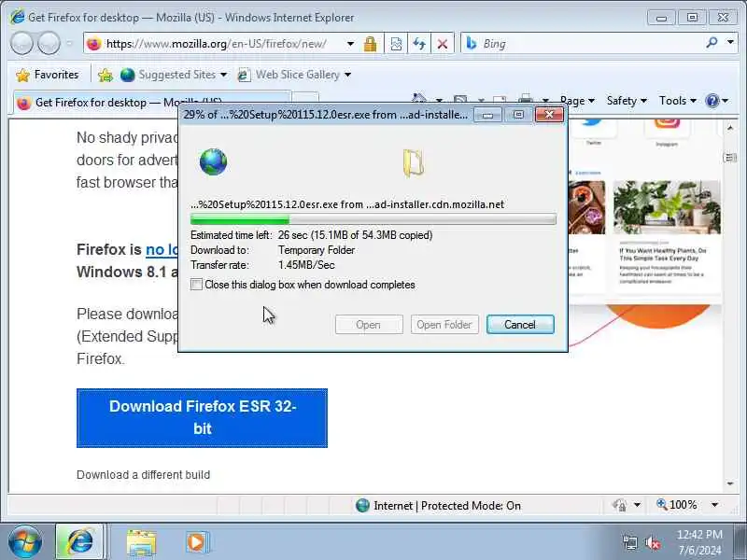Screen dimensions: 747x560
Task: Click the healthy plants article thumbnail
Action: (667, 207)
